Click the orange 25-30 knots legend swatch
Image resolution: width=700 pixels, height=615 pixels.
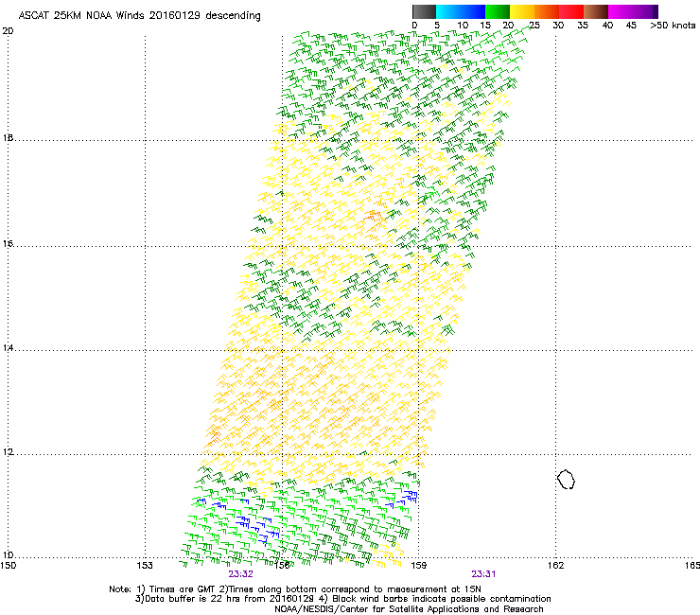[547, 11]
